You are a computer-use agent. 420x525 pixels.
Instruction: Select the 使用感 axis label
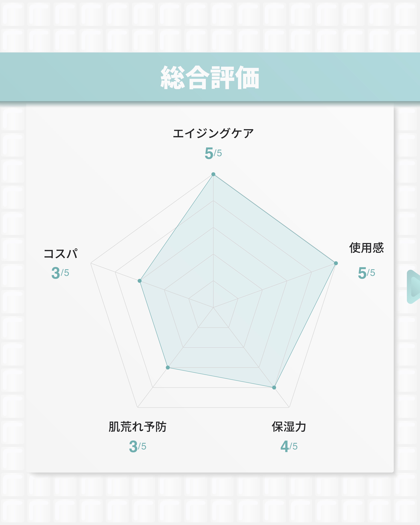(366, 248)
